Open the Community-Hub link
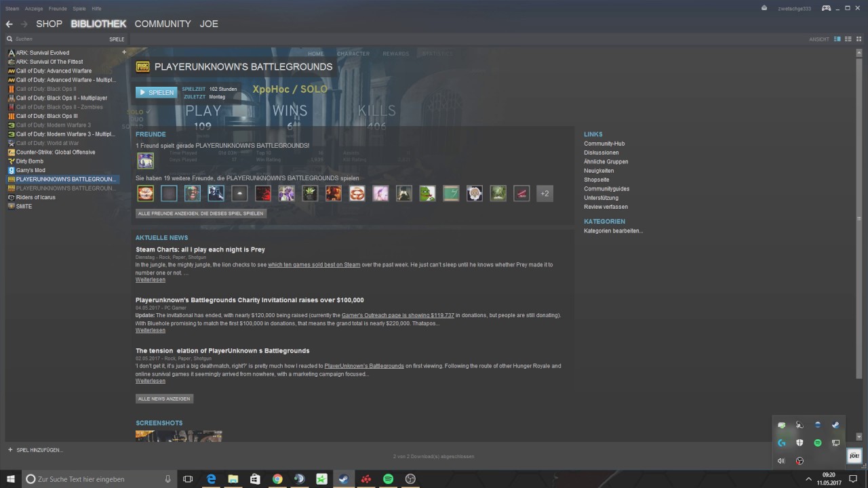 [604, 144]
